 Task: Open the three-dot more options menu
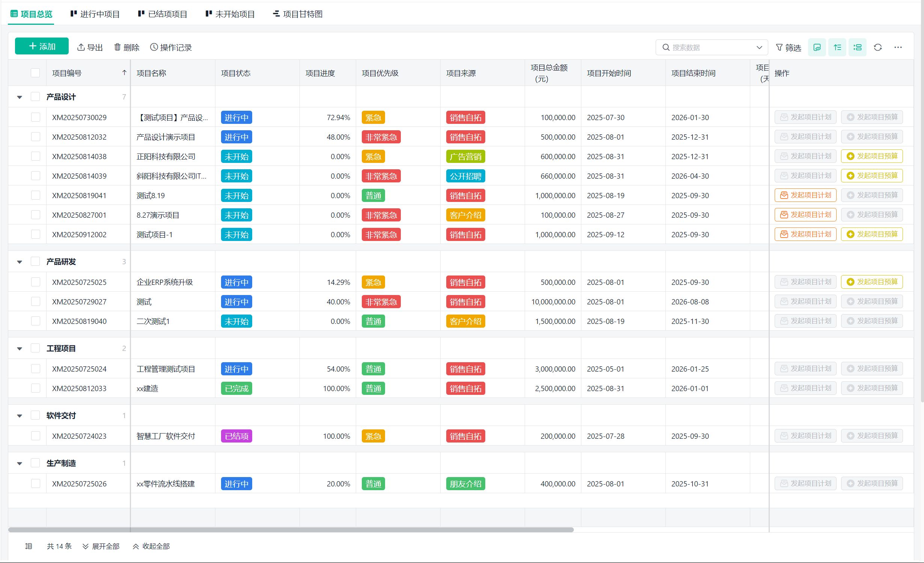pos(898,47)
